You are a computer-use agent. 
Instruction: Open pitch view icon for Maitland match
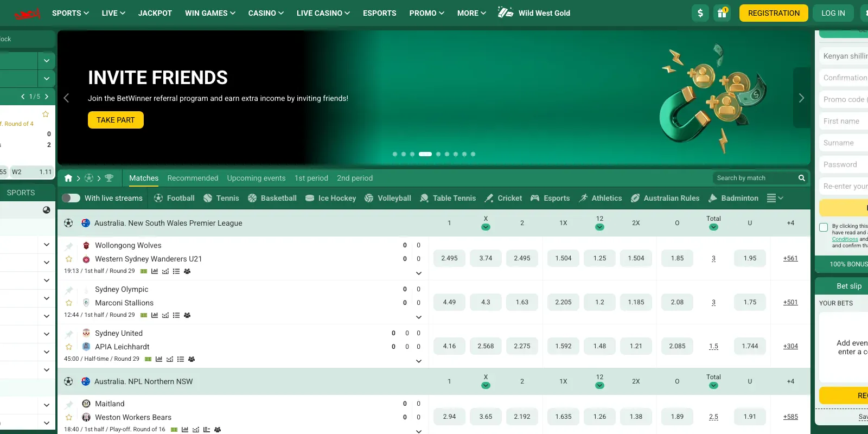(x=174, y=430)
